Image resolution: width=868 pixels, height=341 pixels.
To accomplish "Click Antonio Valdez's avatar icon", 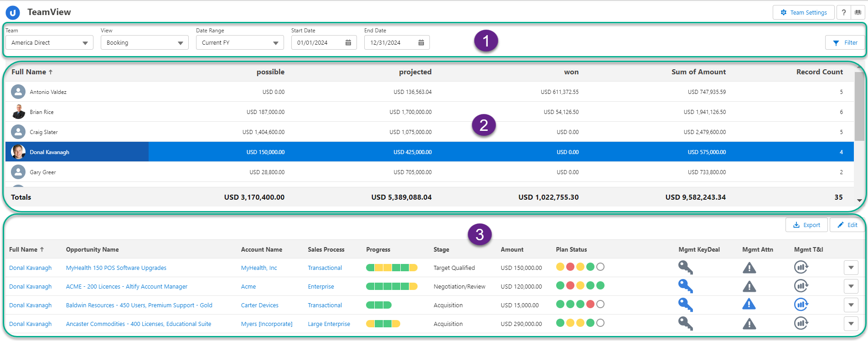I will click(18, 92).
